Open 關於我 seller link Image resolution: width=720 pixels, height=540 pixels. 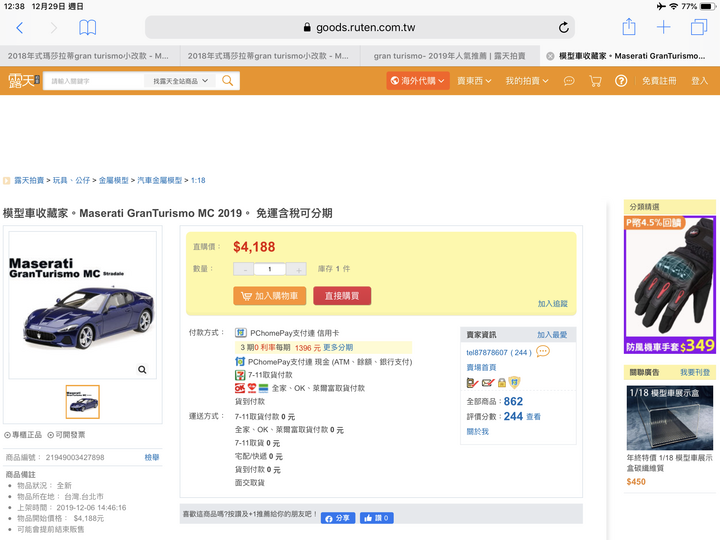(478, 432)
